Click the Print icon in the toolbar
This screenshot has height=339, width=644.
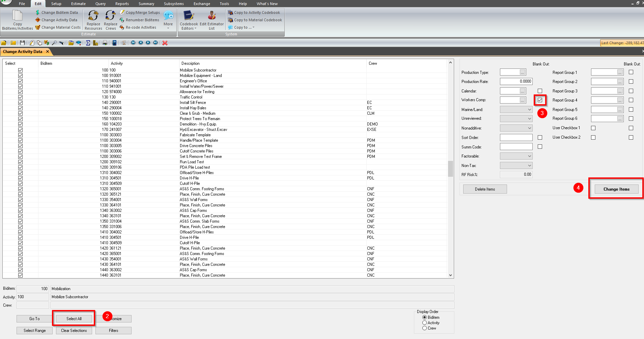coord(105,43)
